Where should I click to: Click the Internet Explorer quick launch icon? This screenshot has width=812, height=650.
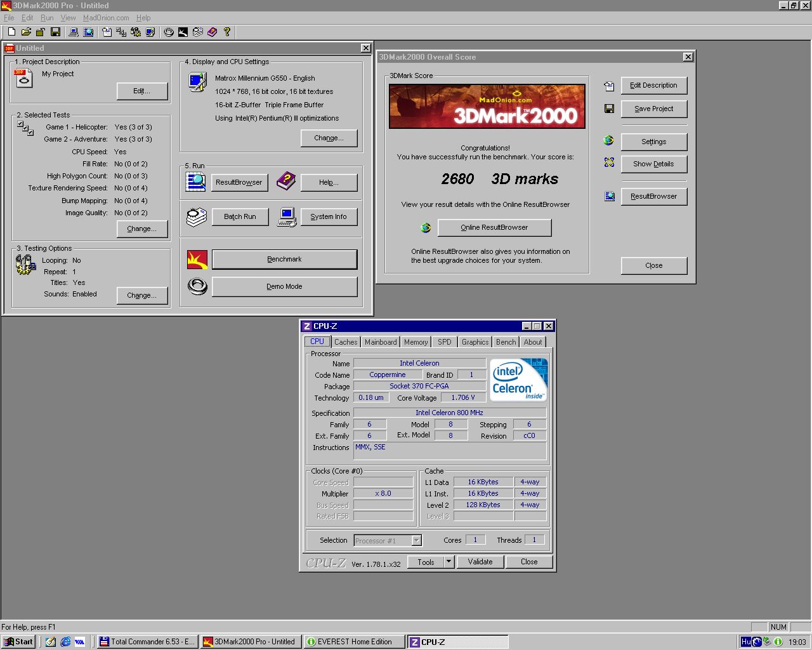point(65,642)
